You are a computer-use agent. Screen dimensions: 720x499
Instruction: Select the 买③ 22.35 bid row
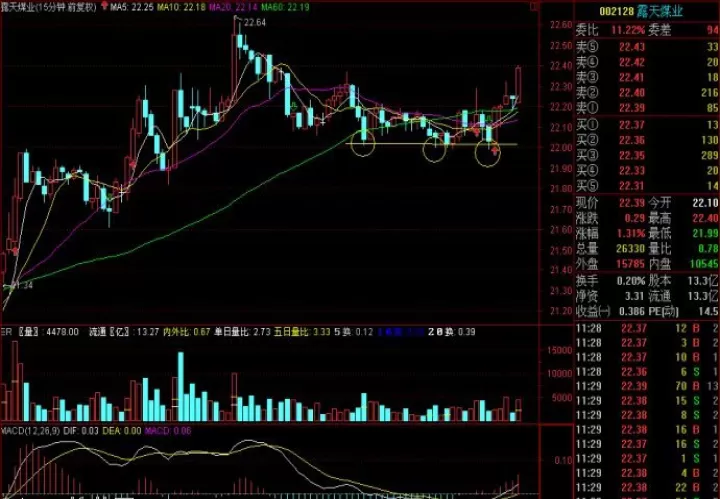[x=647, y=155]
